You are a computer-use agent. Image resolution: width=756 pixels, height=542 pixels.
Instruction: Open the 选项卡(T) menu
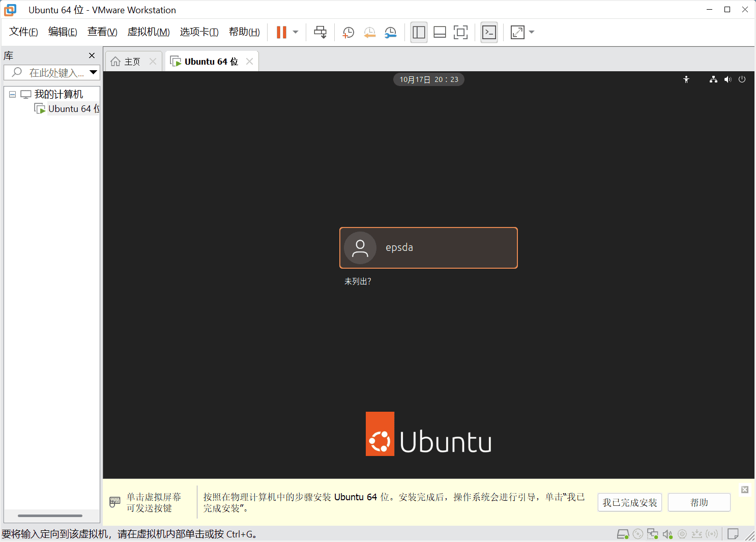coord(199,32)
